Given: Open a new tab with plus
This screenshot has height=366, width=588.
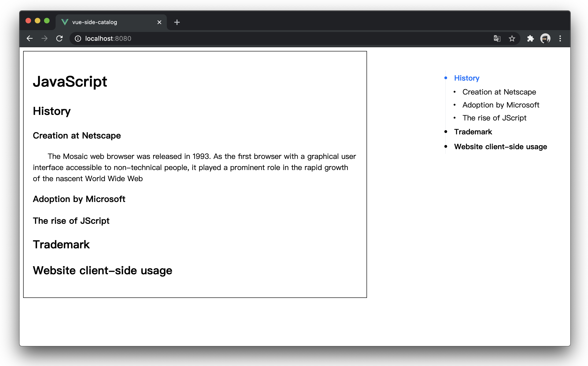Looking at the screenshot, I should point(177,22).
